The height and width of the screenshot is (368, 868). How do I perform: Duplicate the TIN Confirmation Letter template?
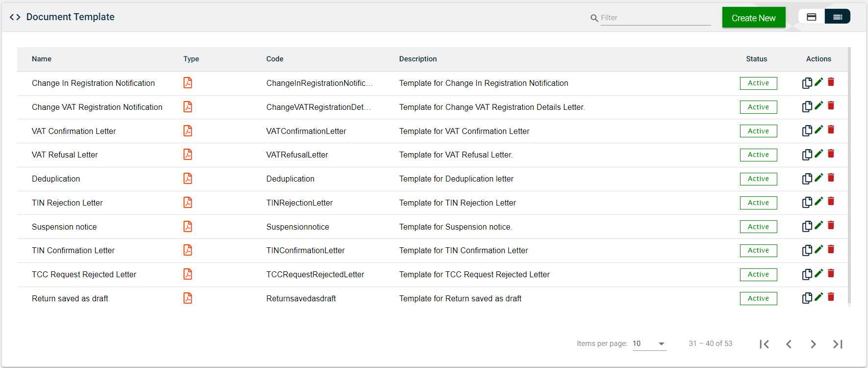click(807, 250)
